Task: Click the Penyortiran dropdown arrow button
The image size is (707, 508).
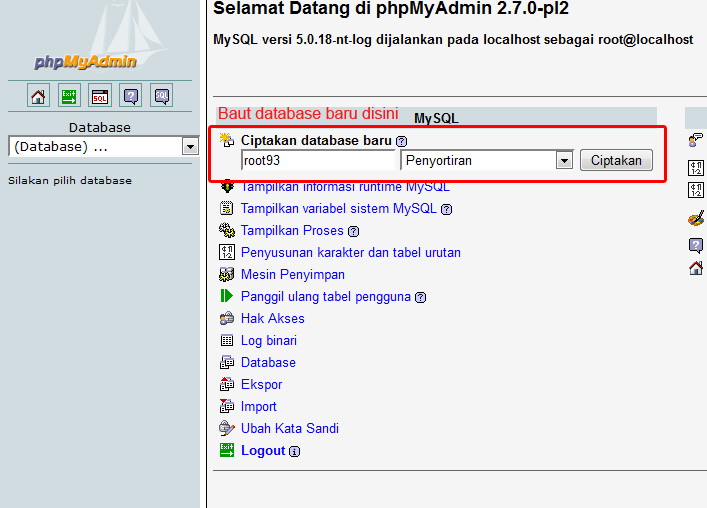Action: 564,160
